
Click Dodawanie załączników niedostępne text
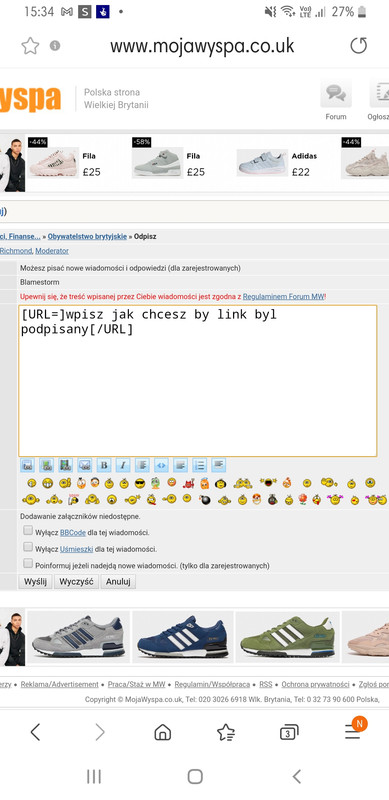pos(80,516)
